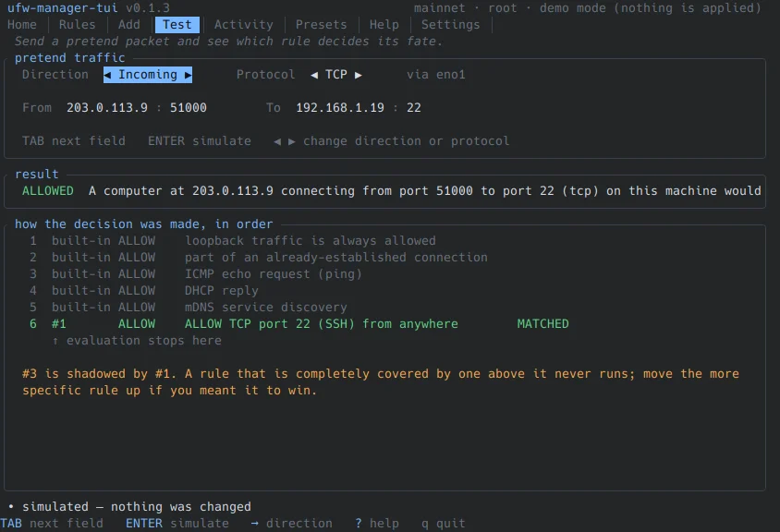Select the Incoming direction value
The image size is (780, 532).
click(x=148, y=75)
